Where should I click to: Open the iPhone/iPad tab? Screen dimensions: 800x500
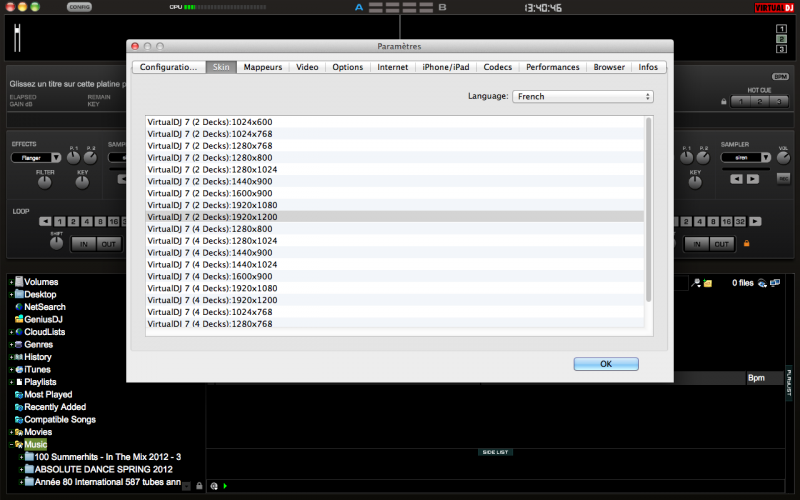pyautogui.click(x=445, y=67)
